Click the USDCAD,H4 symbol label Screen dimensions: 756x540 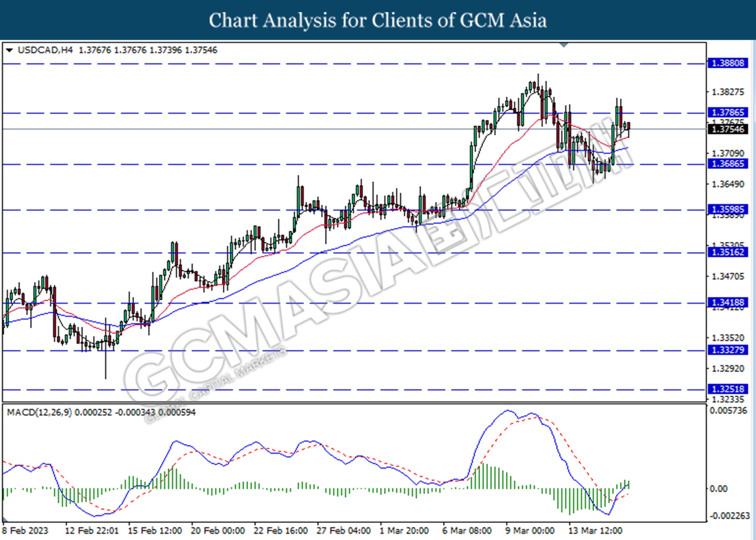[45, 50]
